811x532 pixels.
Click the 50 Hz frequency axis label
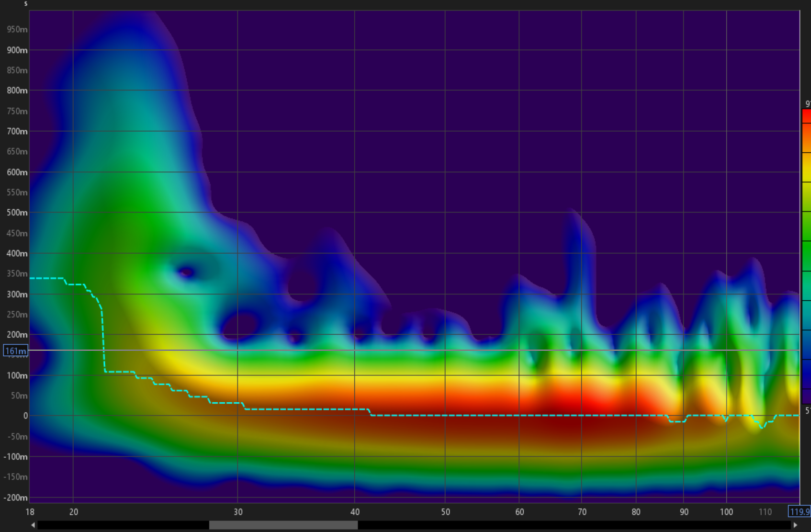[x=446, y=512]
